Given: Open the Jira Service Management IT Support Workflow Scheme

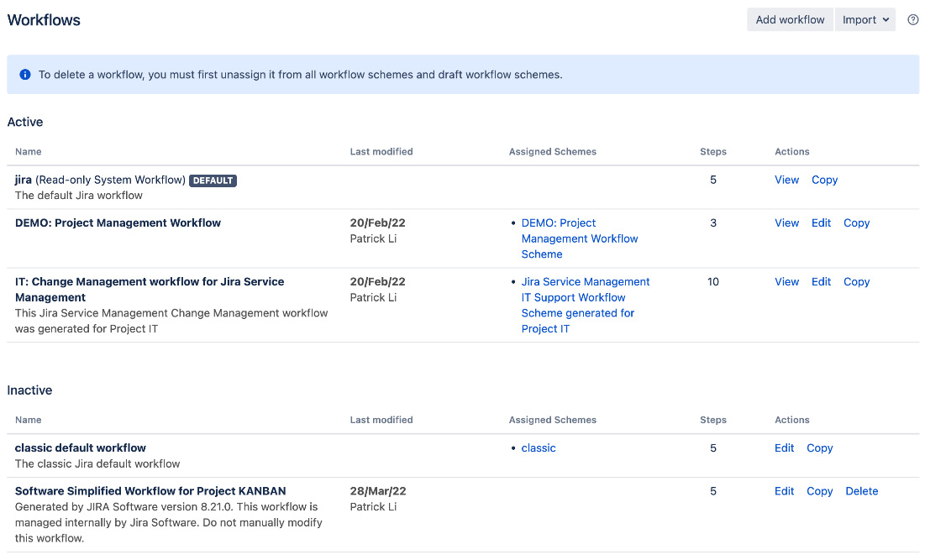Looking at the screenshot, I should [x=586, y=305].
